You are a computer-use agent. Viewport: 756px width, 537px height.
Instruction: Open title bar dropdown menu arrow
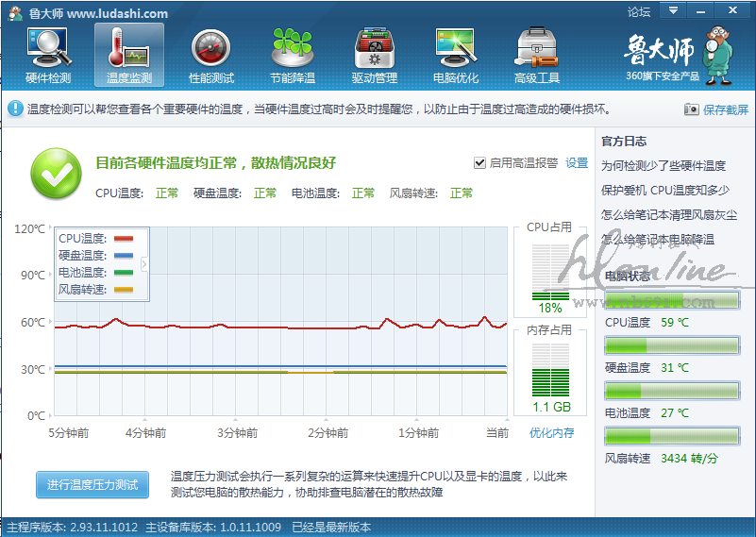(x=672, y=11)
